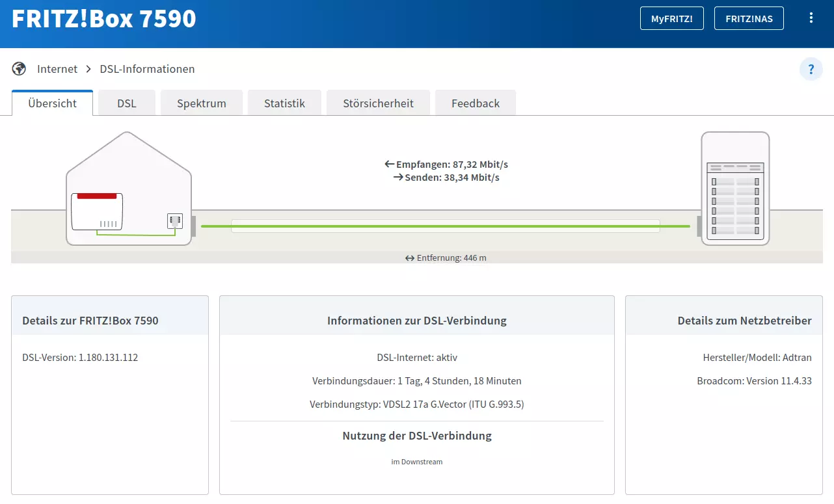
Task: Click the im Downstream label
Action: 417,462
